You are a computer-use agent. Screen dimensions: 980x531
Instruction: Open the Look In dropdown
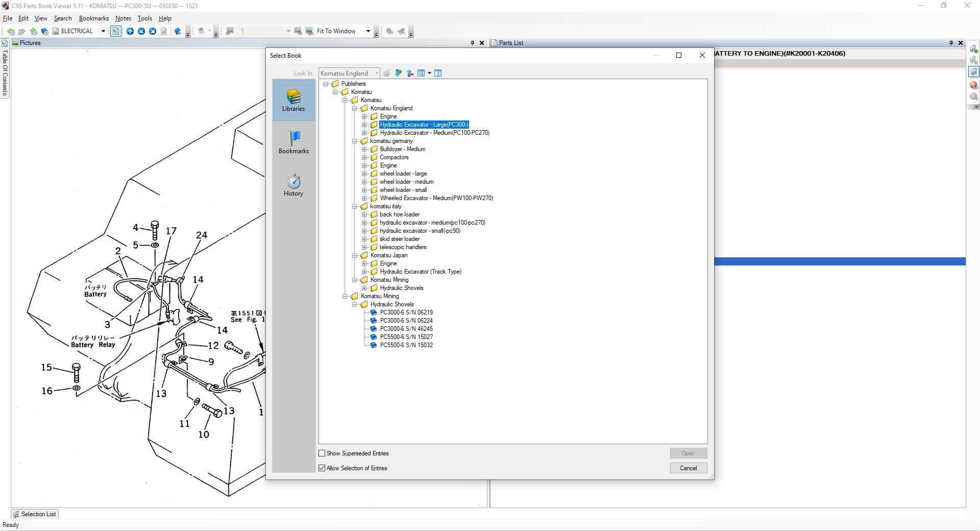click(x=377, y=73)
